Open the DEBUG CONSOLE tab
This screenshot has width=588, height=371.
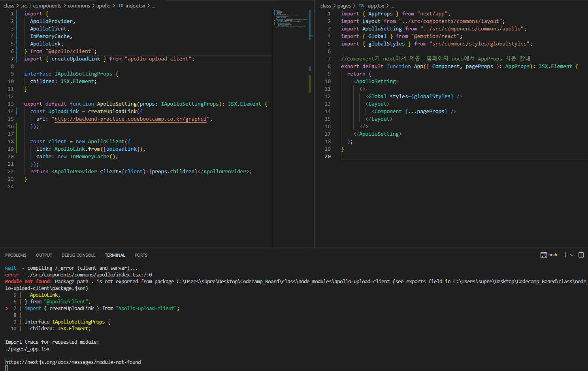click(x=78, y=255)
